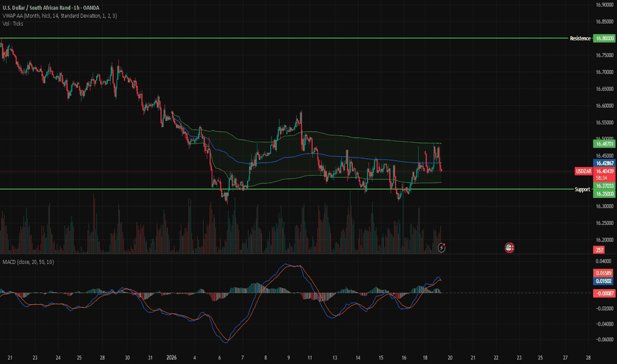Click the USDZAR symbol price tag
Image resolution: width=617 pixels, height=364 pixels.
pos(583,173)
